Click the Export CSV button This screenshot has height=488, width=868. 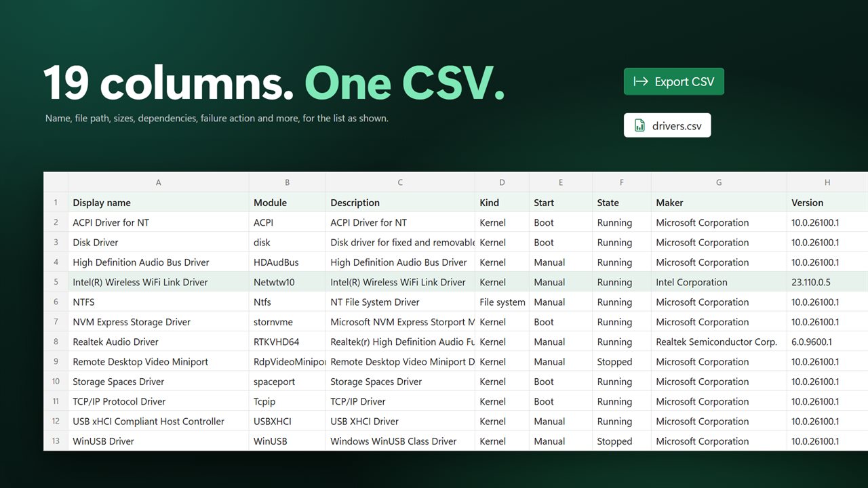click(674, 81)
